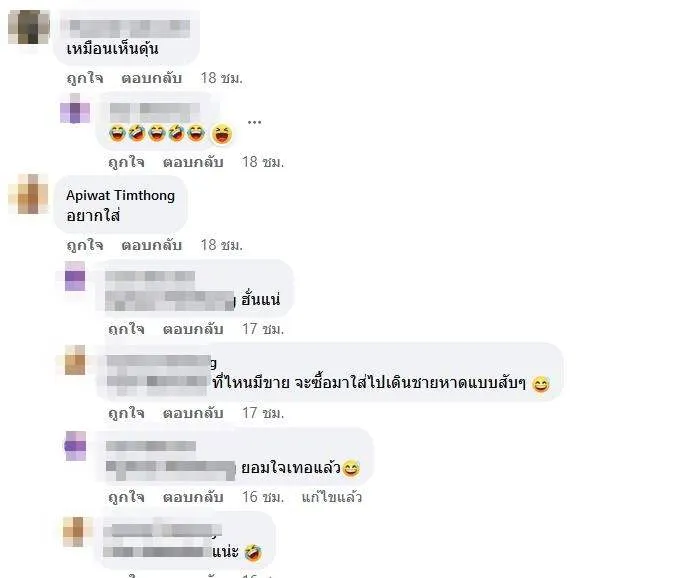694x578 pixels.
Task: Reply to the เหมือนเห็นดุ้น comment
Action: click(x=151, y=78)
